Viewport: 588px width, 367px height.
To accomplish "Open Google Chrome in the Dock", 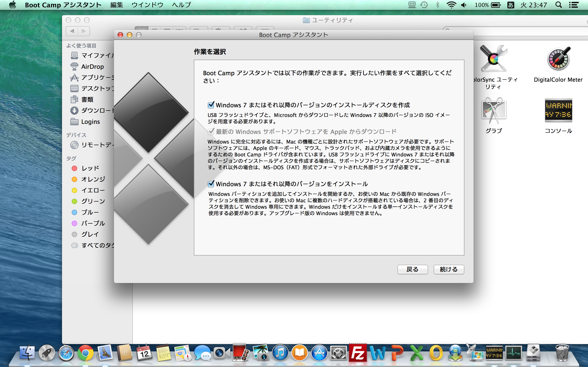I will tap(85, 353).
